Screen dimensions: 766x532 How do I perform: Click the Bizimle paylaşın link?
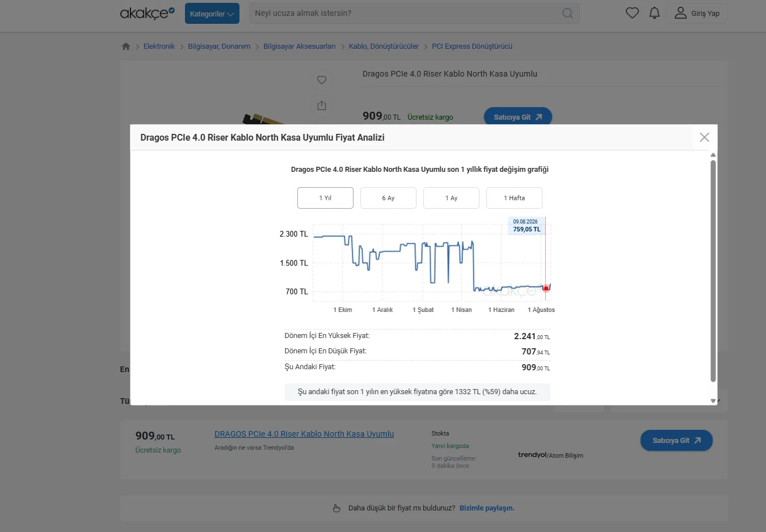[x=487, y=508]
